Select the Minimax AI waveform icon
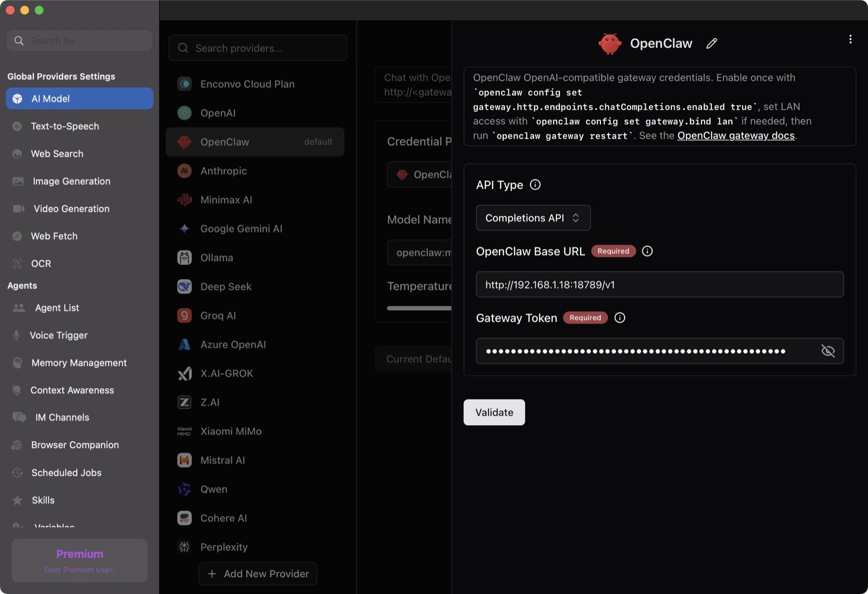 click(184, 200)
